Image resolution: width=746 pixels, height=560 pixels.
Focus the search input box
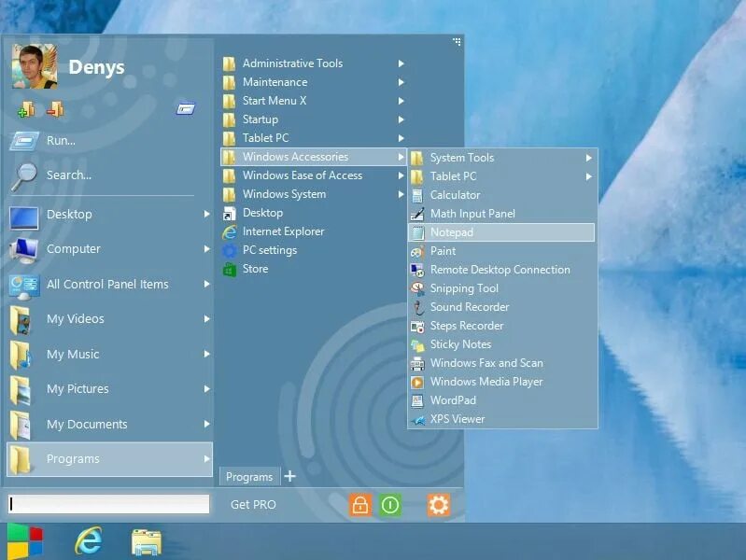coord(108,504)
